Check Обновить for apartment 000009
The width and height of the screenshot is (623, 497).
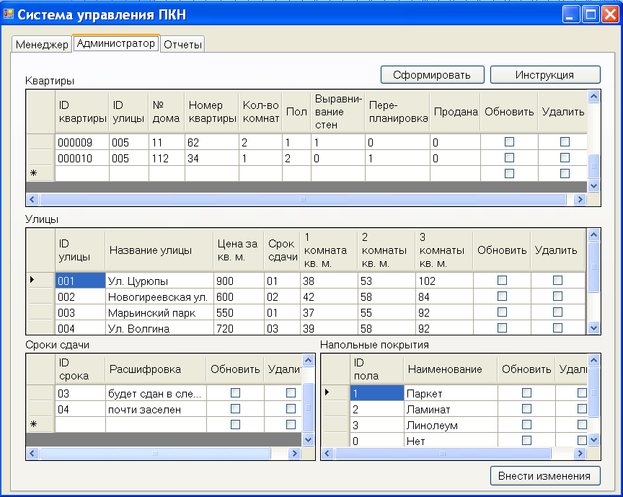tap(509, 143)
